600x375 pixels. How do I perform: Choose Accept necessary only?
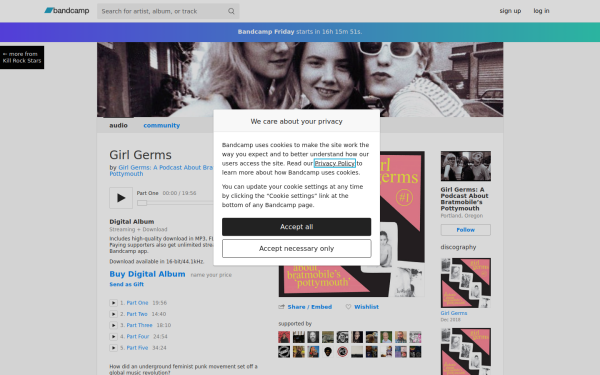pyautogui.click(x=297, y=249)
